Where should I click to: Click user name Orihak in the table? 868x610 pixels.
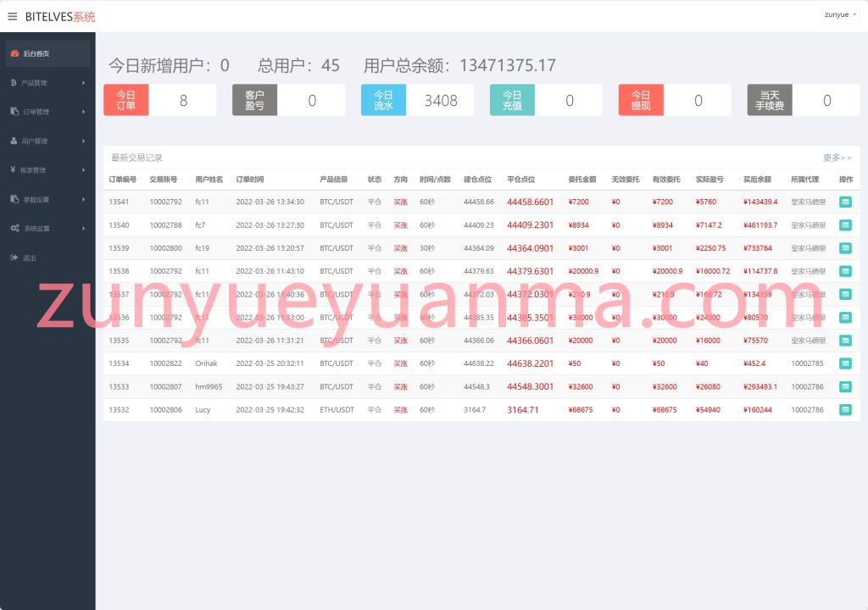pyautogui.click(x=206, y=363)
